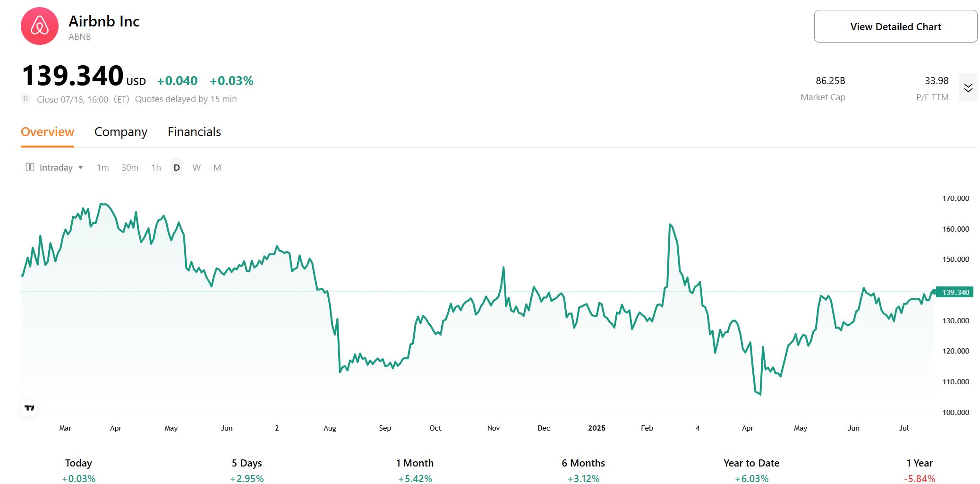980x484 pixels.
Task: Click the chart type icon beside Intraday
Action: pos(29,167)
